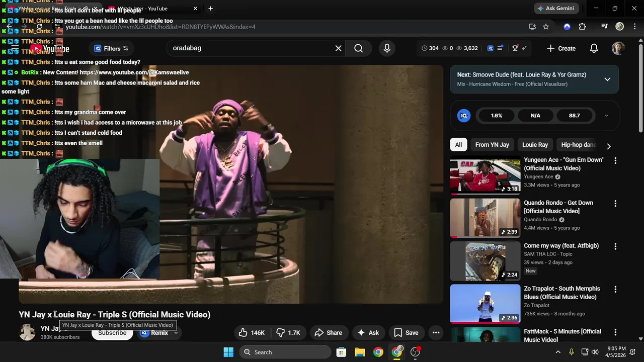Open the YouTube account avatar menu
This screenshot has height=362, width=644.
point(618,48)
